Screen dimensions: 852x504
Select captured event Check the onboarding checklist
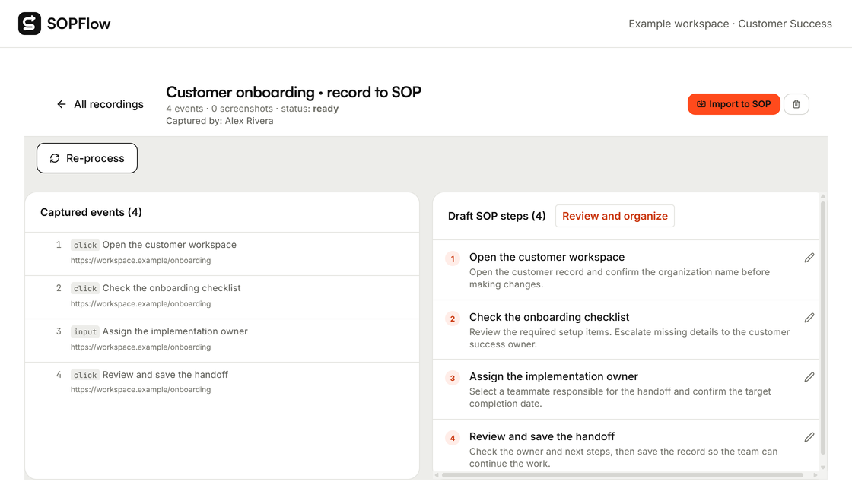tap(222, 297)
